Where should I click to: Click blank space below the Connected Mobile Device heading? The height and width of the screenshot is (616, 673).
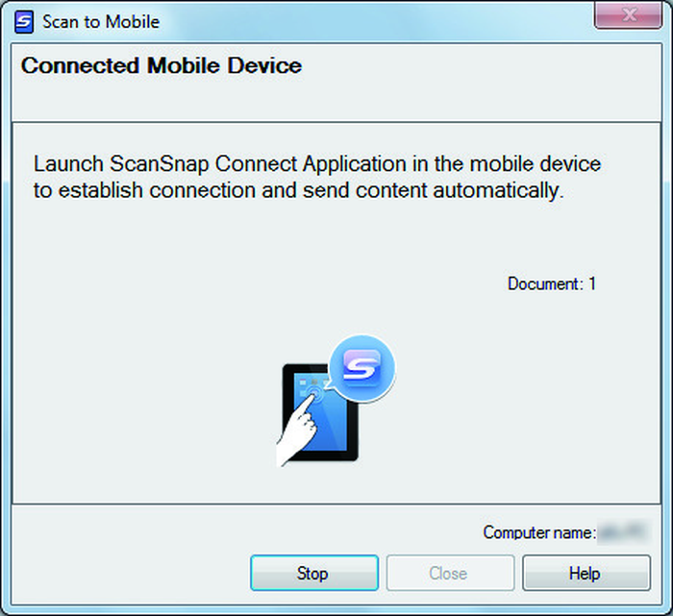click(x=336, y=101)
